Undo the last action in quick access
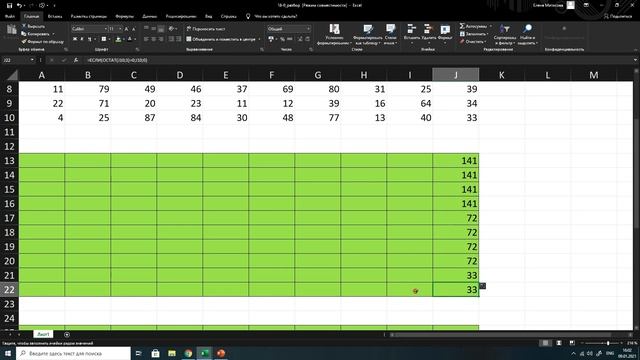 point(19,5)
